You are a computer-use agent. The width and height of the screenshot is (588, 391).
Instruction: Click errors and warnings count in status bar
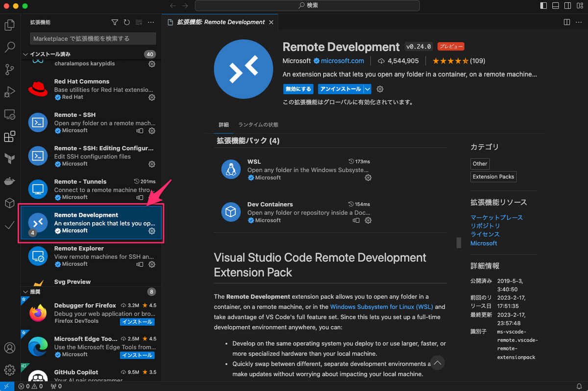click(x=31, y=387)
